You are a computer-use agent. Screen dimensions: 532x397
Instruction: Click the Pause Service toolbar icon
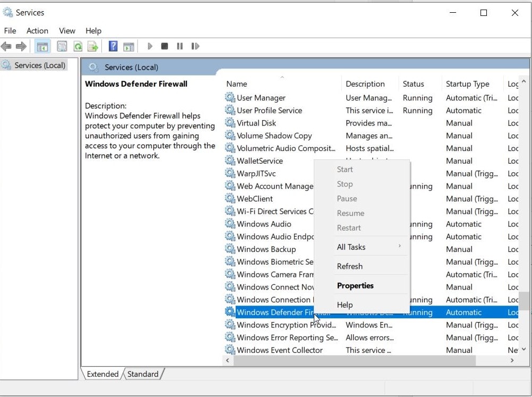[x=180, y=46]
